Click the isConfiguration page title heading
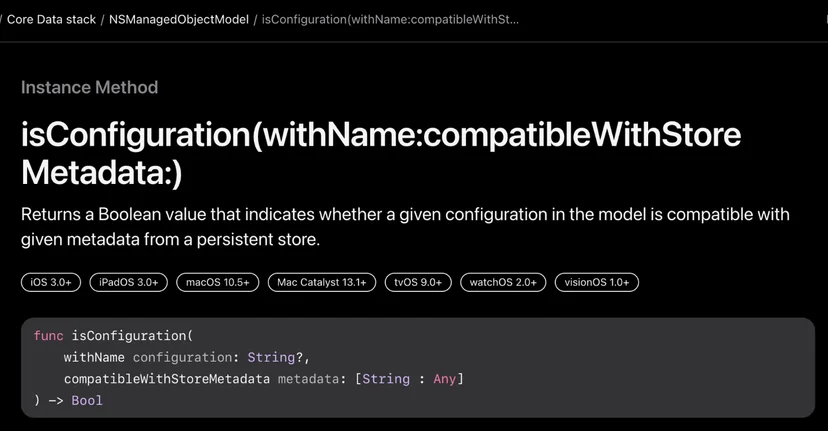The height and width of the screenshot is (431, 828). (x=381, y=153)
